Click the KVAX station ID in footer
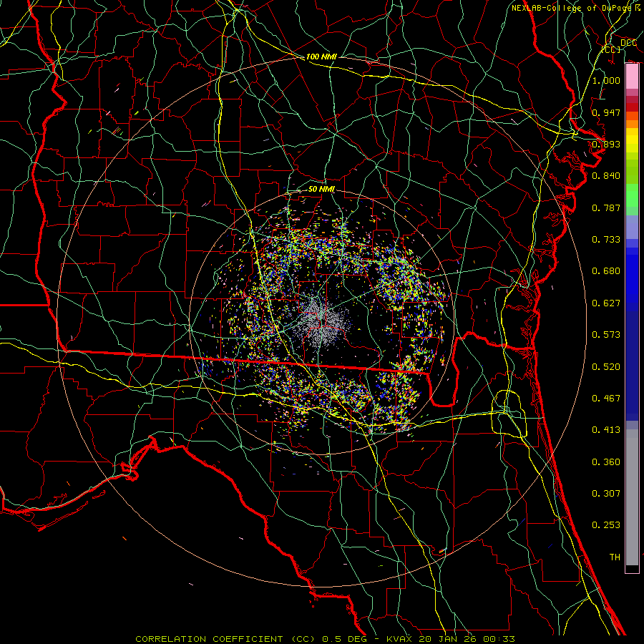Screen dimensions: 644x644 click(x=401, y=639)
